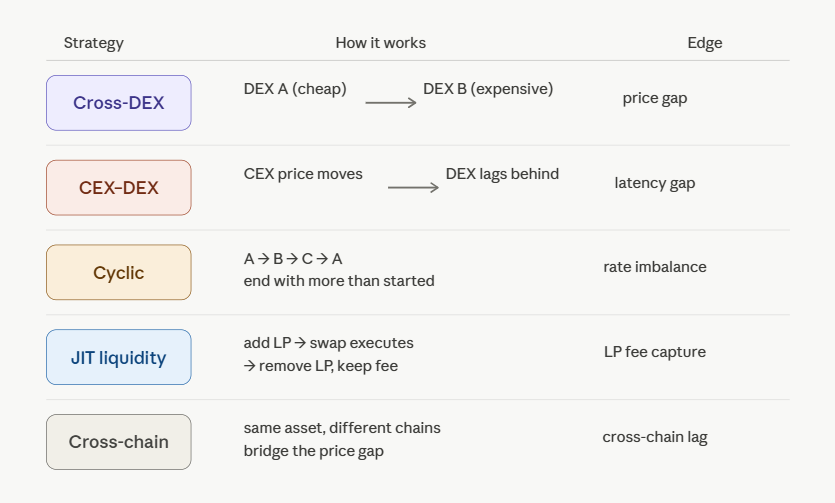Click the Cross-DEX strategy box
Screen dimensions: 835x503
coord(119,103)
